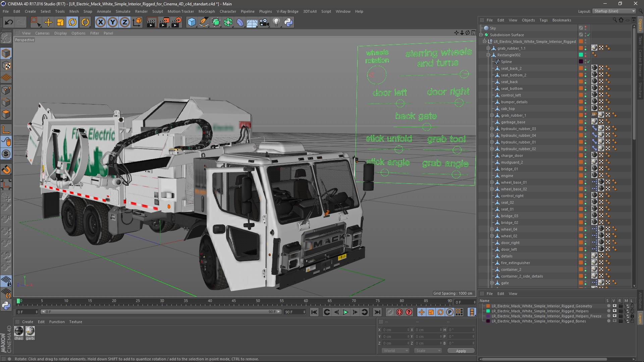Open the Character menu
644x362 pixels.
[x=228, y=11]
